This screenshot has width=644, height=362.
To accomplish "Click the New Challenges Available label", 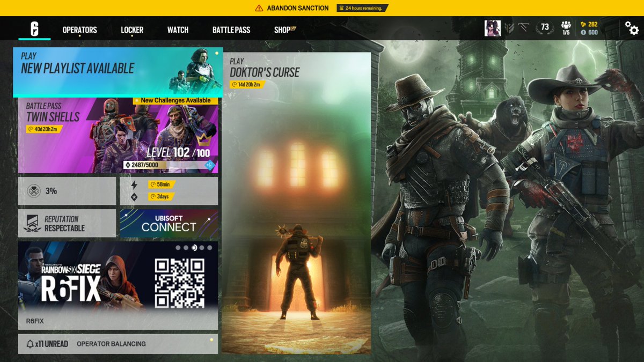I will coord(175,100).
